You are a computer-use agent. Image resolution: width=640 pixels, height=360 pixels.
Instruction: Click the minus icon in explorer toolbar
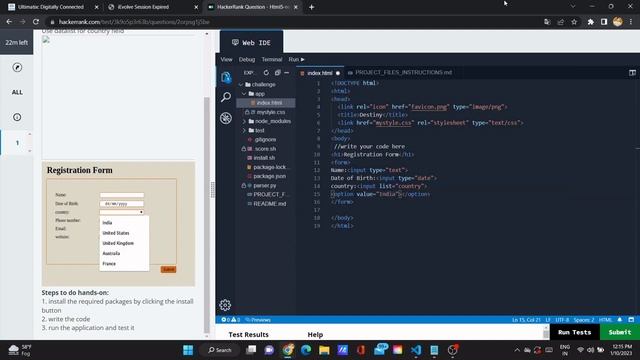point(287,73)
